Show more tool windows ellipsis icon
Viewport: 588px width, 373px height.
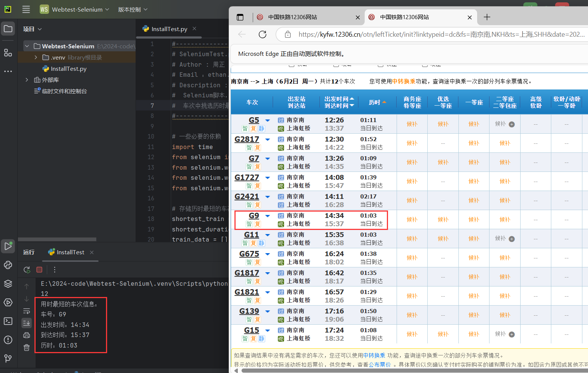coord(8,71)
